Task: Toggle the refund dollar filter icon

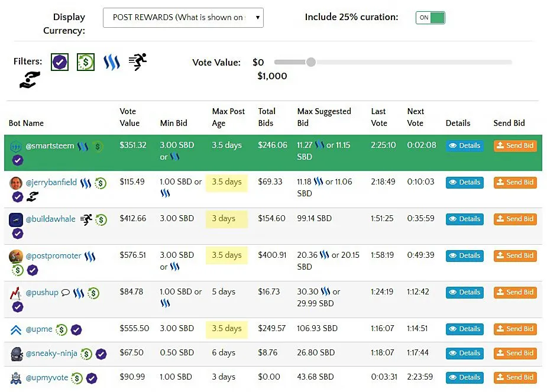Action: [86, 63]
